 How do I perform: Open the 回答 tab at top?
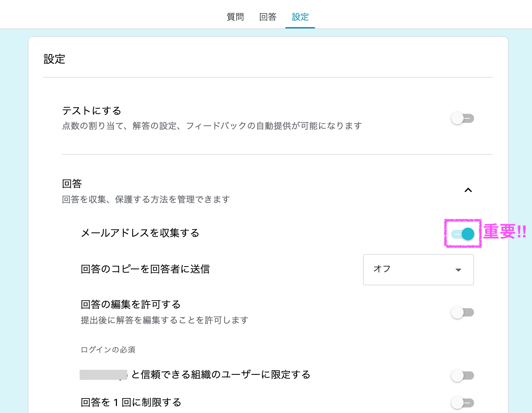point(268,17)
